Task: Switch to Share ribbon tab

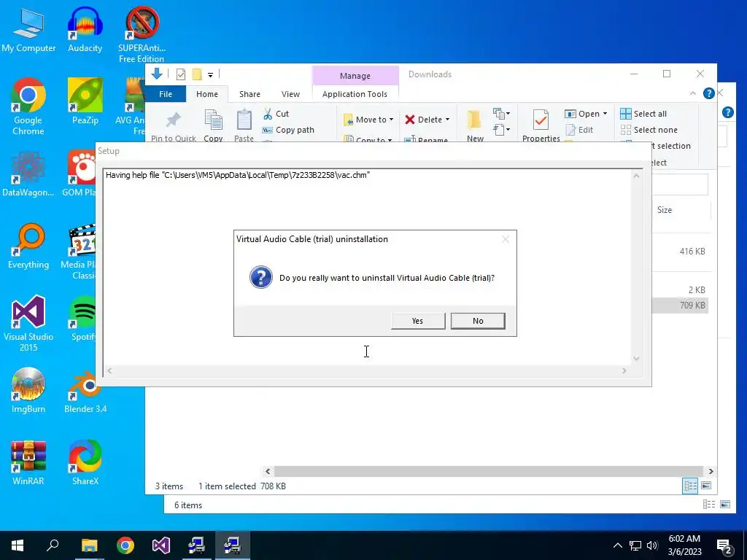Action: coord(249,94)
